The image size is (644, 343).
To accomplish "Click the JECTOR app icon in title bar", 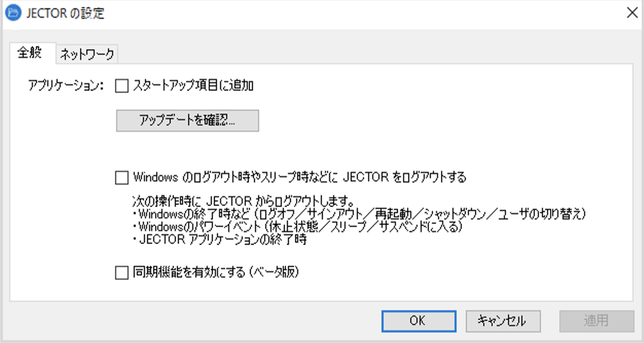I will tap(14, 13).
